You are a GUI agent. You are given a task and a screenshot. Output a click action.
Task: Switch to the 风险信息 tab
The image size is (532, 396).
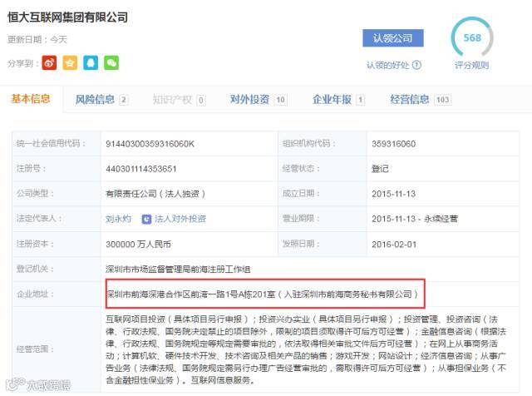(x=95, y=100)
